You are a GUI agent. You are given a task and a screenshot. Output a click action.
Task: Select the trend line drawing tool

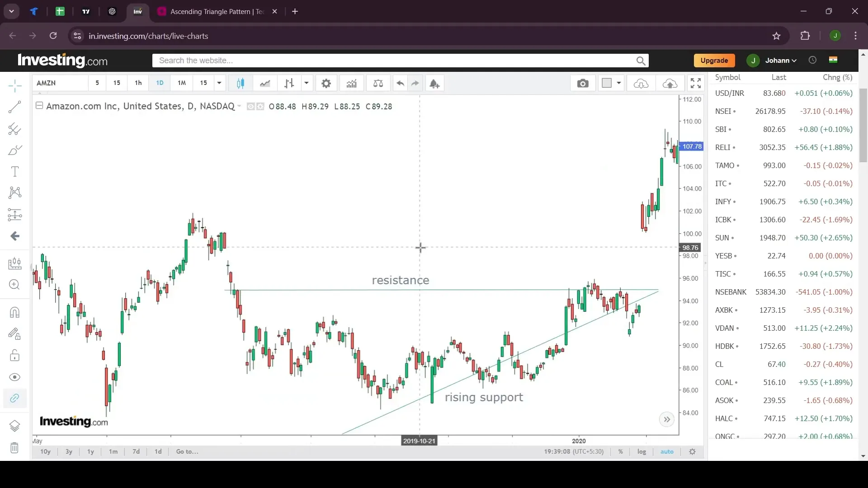point(14,107)
